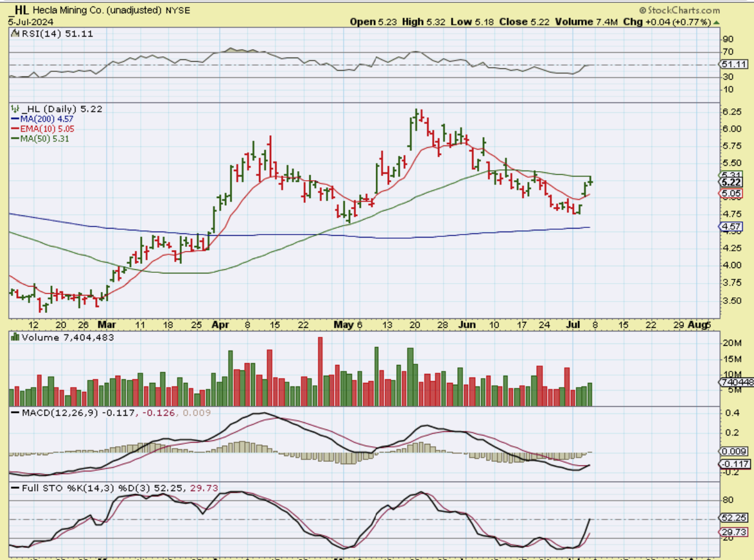Screen dimensions: 754x560
Task: Click the bar glyph beside _HL (Daily)
Action: pyautogui.click(x=15, y=109)
